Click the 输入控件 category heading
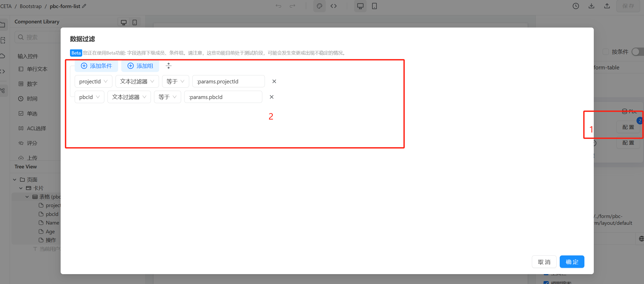644x284 pixels. click(x=28, y=56)
